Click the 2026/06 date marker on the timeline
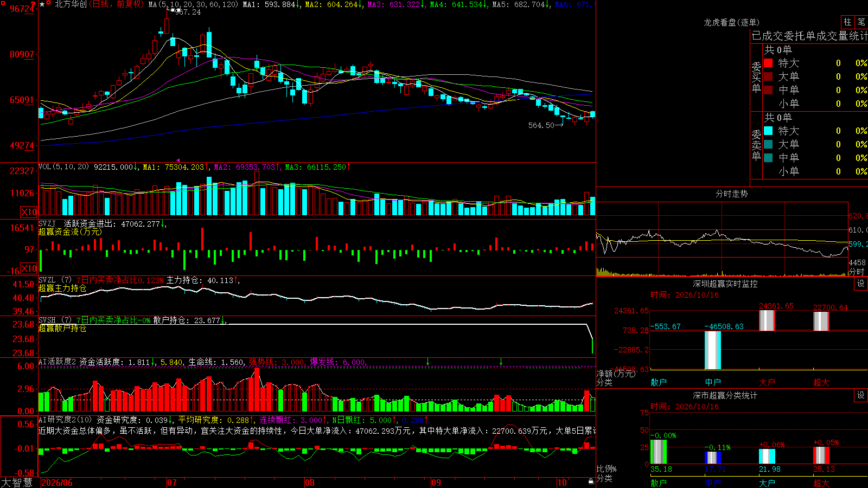Viewport: 868px width, 488px height. tap(57, 483)
